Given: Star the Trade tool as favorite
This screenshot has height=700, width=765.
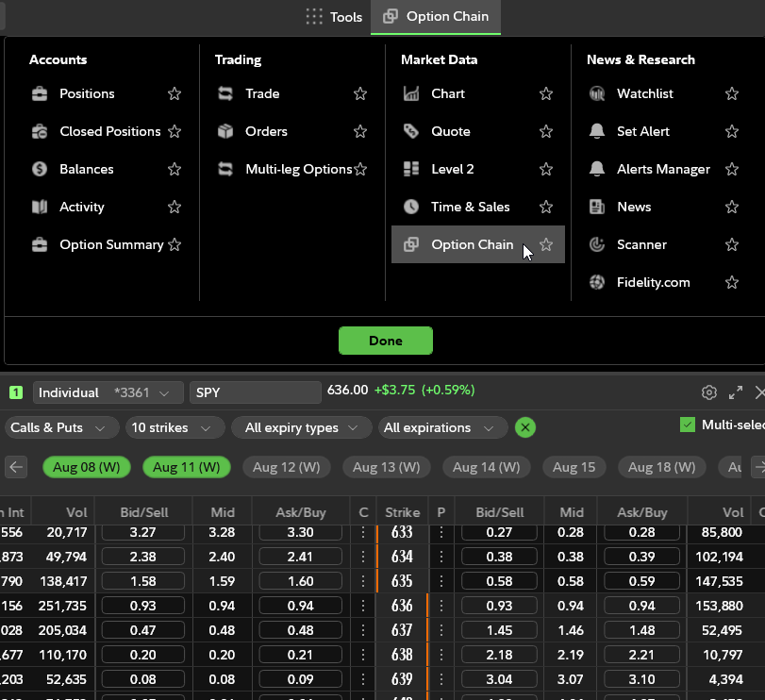Looking at the screenshot, I should point(360,93).
